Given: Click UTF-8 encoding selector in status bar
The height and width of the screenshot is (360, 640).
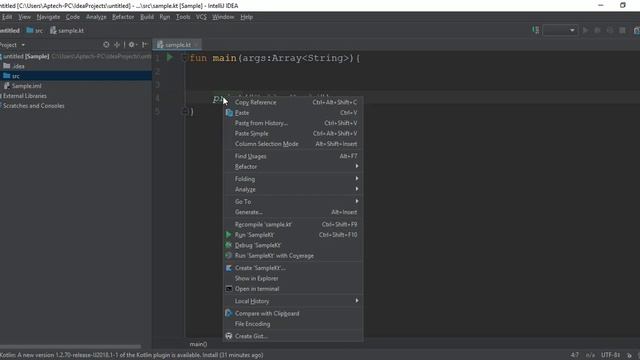Looking at the screenshot, I should click(610, 355).
